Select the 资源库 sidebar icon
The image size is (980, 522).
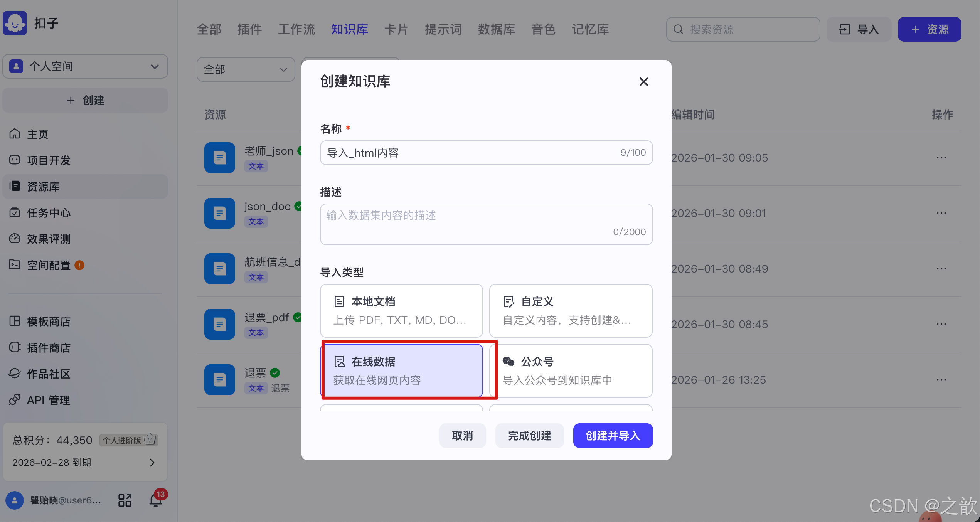pos(14,187)
